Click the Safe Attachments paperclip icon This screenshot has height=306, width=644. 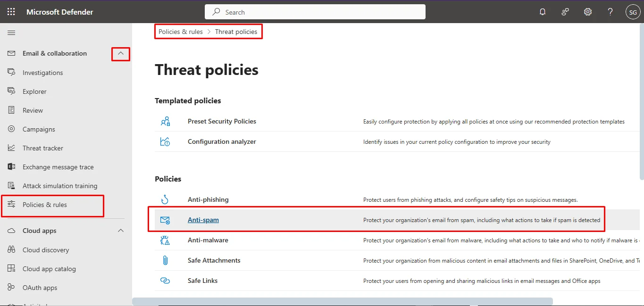(165, 260)
